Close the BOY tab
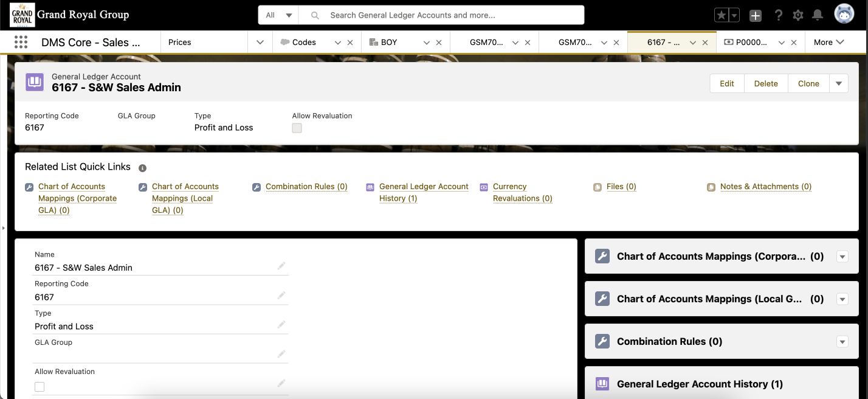The height and width of the screenshot is (399, 868). click(439, 43)
